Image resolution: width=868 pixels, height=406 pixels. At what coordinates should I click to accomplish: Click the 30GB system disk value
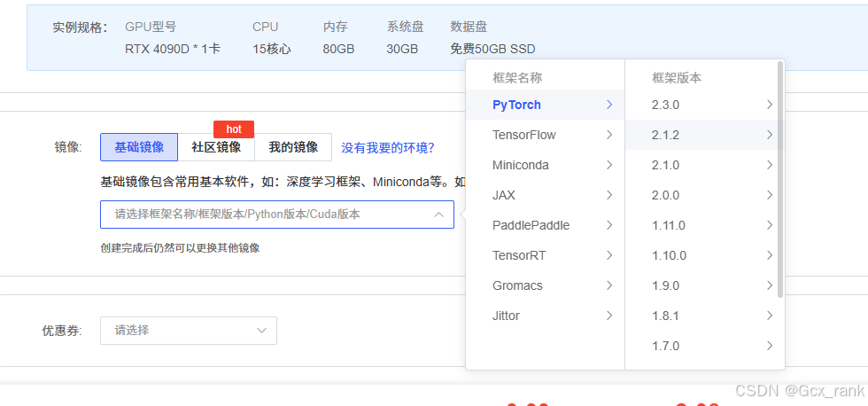[402, 49]
